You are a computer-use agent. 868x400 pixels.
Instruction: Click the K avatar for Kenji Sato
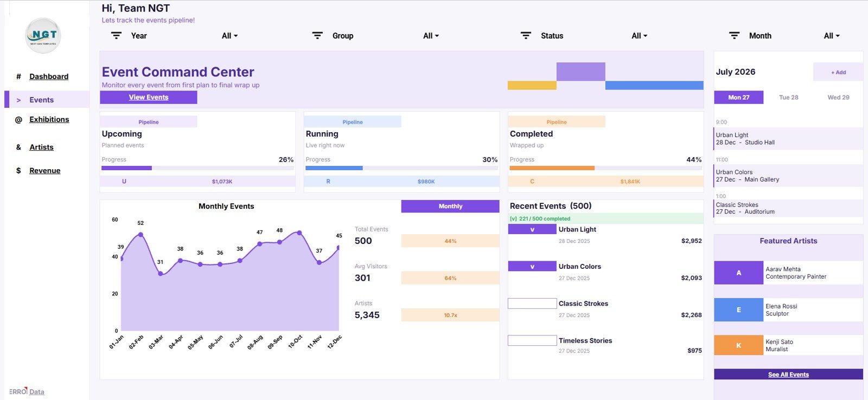tap(738, 345)
